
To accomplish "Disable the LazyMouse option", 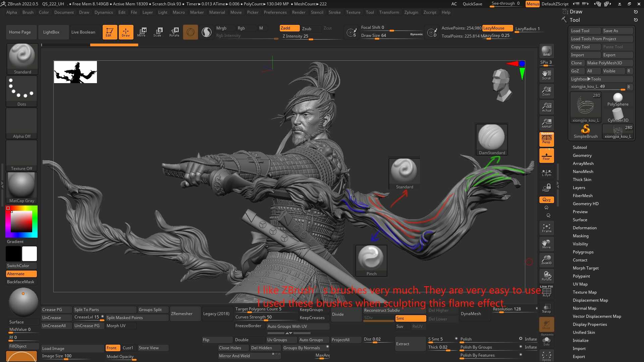I will point(497,28).
